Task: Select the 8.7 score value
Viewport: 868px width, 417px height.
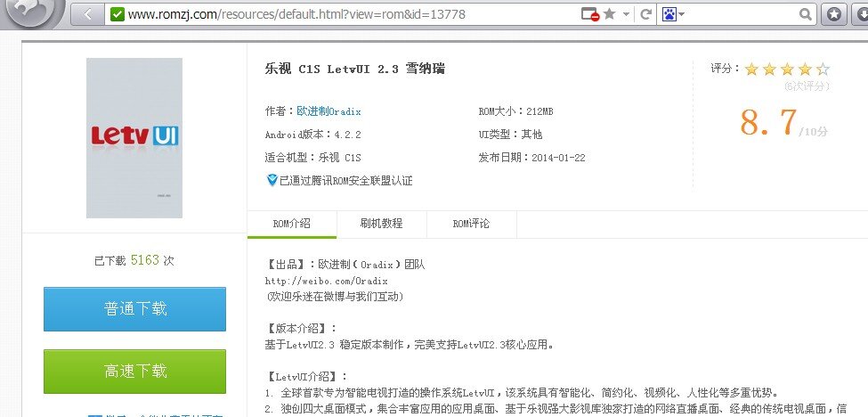Action: [768, 122]
